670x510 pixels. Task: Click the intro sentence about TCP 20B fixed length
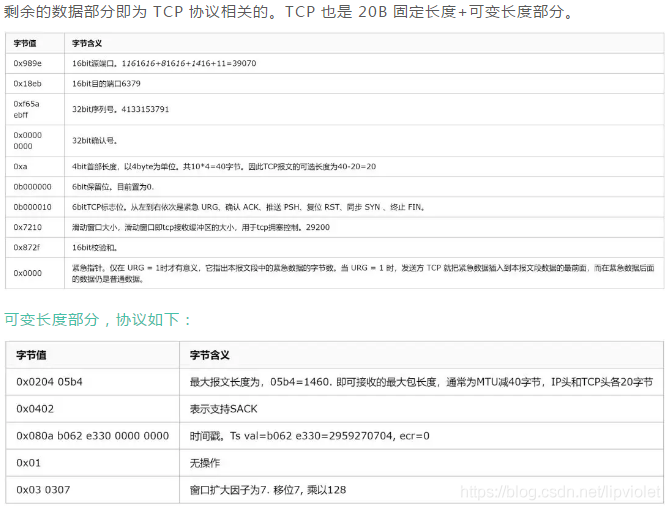click(x=288, y=12)
